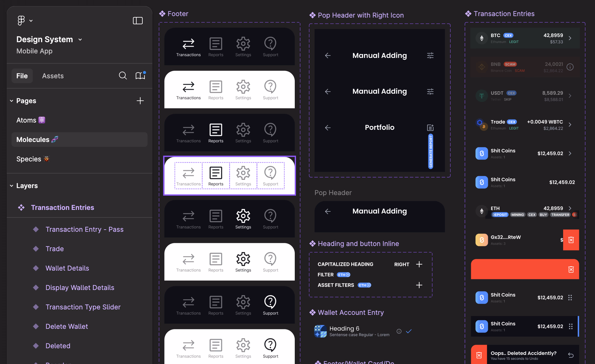Collapse the Pages section
This screenshot has width=595, height=364.
(12, 101)
